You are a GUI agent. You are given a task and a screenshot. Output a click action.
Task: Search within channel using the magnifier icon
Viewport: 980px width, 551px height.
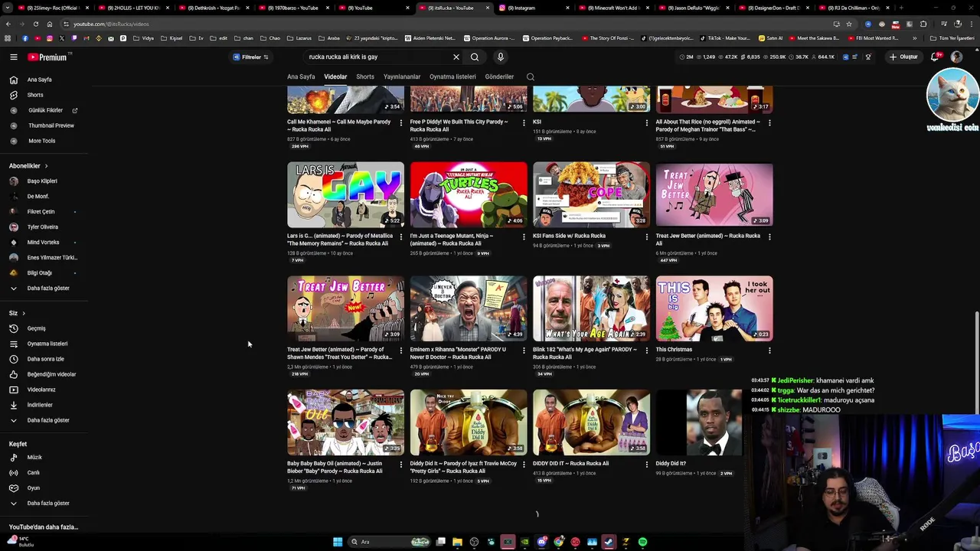pyautogui.click(x=531, y=77)
